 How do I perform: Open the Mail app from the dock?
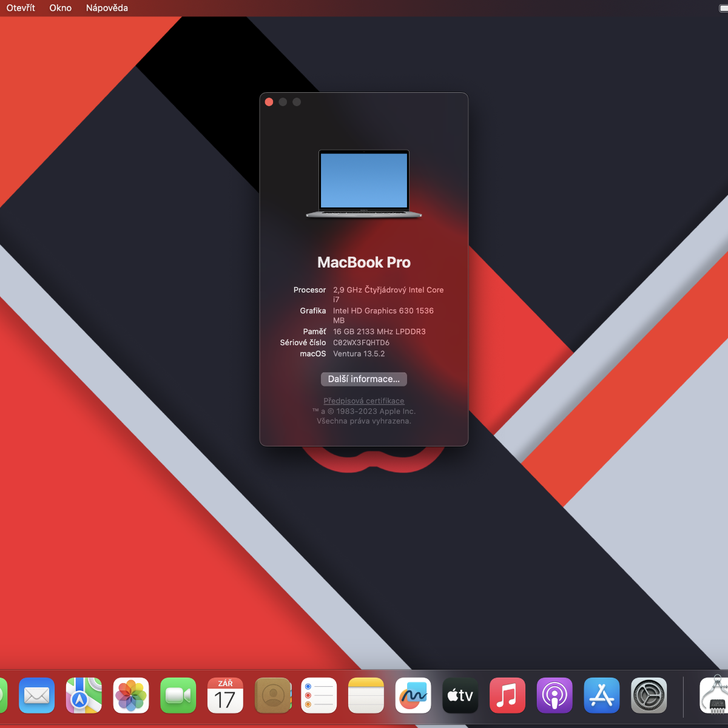coord(36,695)
